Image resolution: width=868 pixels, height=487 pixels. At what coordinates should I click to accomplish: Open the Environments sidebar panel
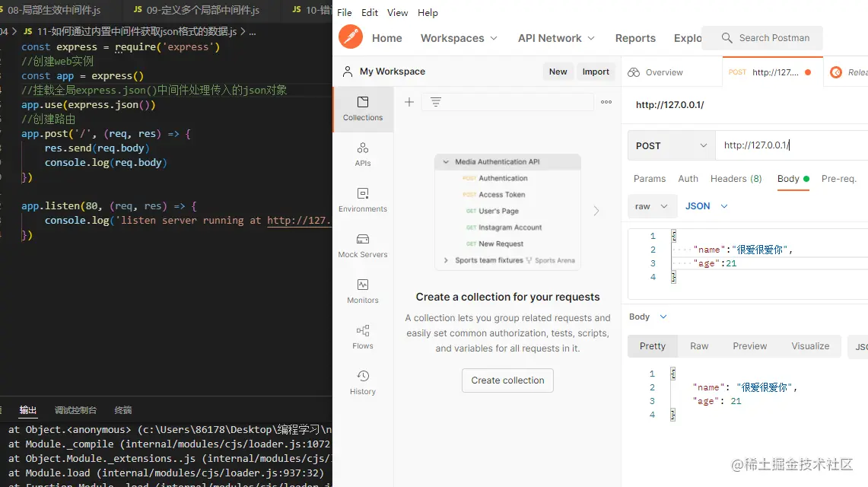point(363,200)
